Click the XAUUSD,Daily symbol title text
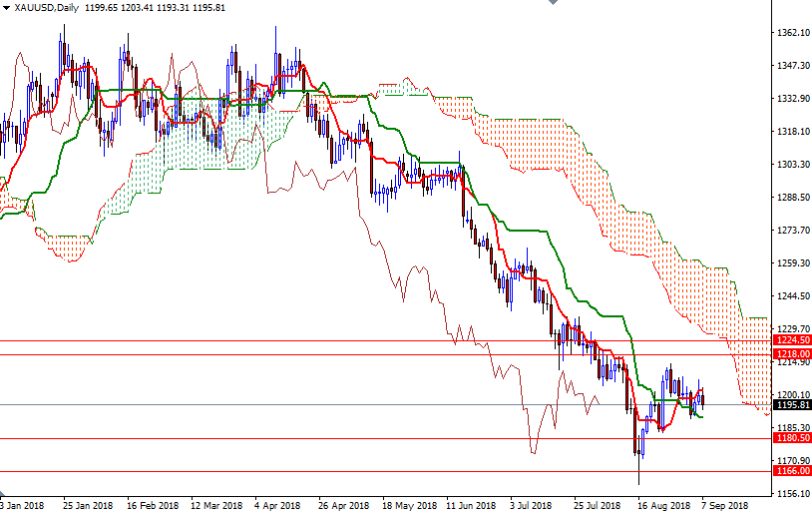The width and height of the screenshot is (812, 513). pyautogui.click(x=50, y=8)
